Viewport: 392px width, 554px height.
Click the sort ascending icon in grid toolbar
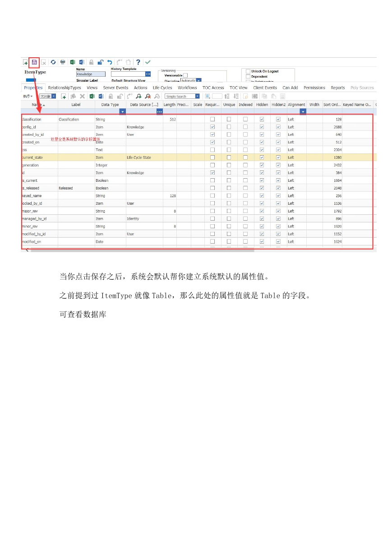click(226, 96)
